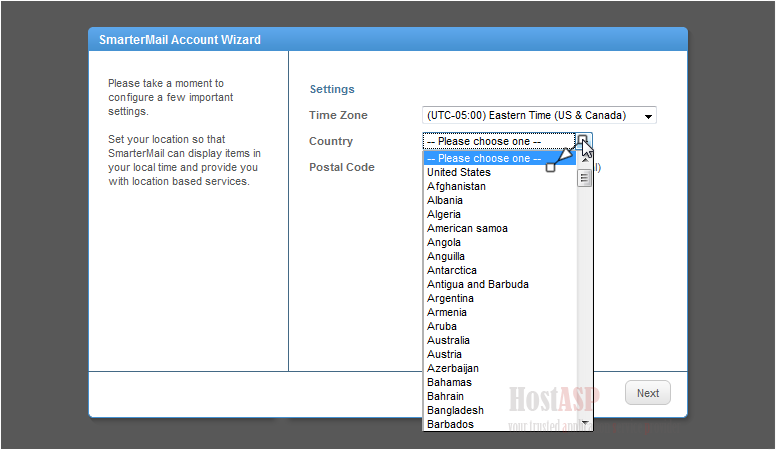Select Austria in the dropdown
Screen dimensions: 776x450
(444, 354)
